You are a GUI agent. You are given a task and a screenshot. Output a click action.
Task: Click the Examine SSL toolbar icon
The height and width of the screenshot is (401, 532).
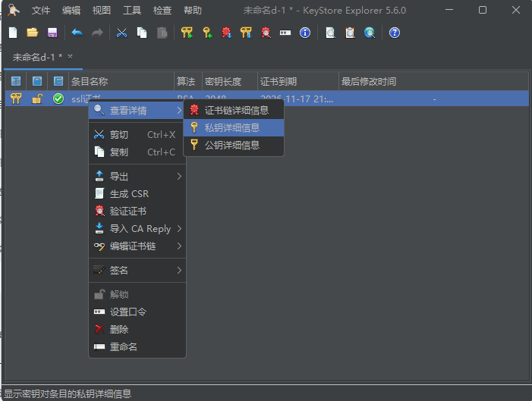click(x=370, y=33)
